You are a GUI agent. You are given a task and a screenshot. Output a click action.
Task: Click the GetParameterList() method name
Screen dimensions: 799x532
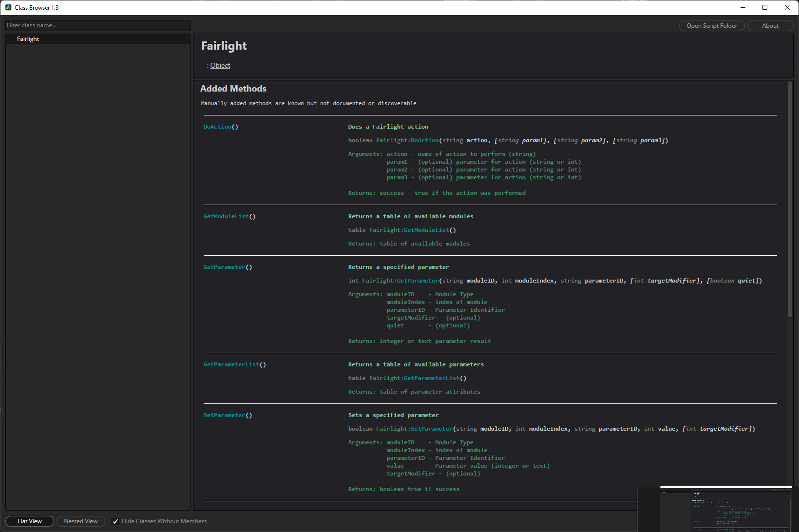pos(235,364)
